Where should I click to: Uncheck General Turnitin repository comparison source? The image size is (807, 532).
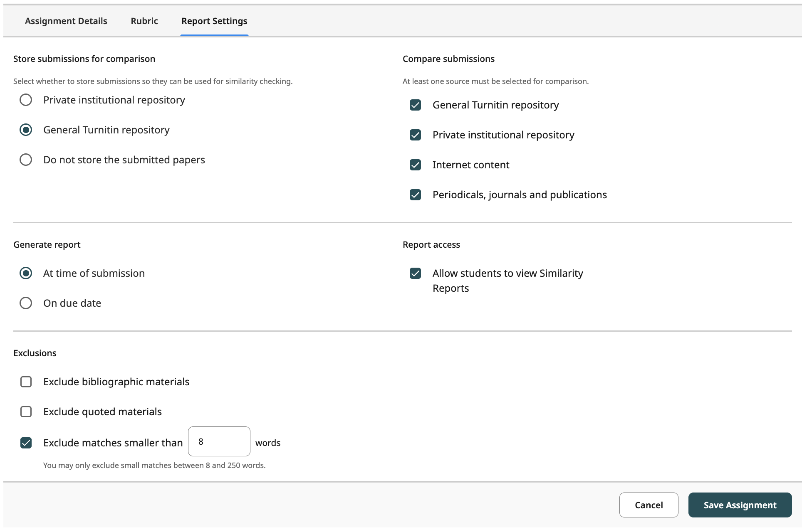(x=415, y=105)
